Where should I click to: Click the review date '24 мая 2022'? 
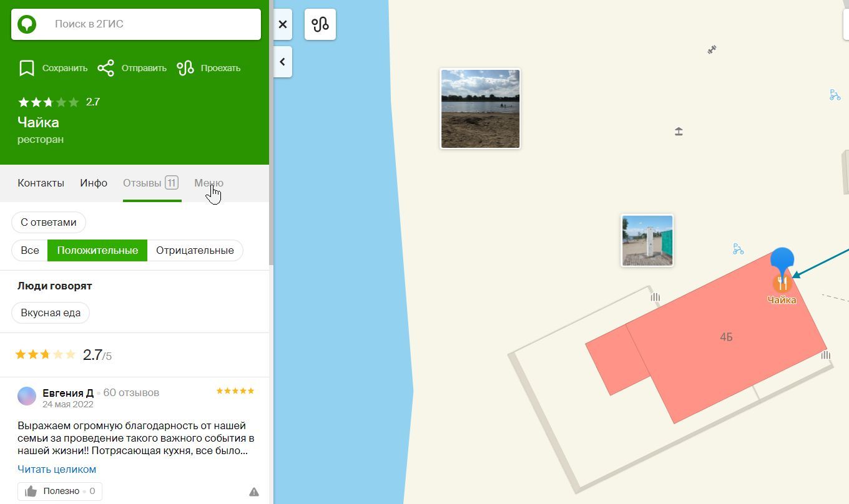(68, 404)
